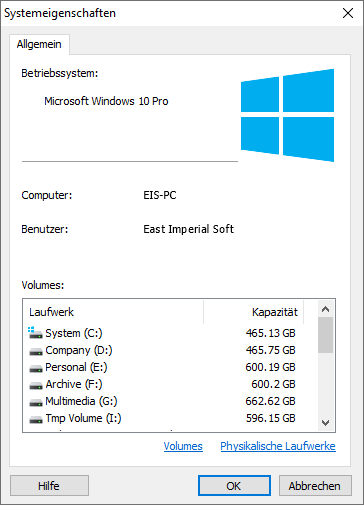Click the Multimedia (G:) drive icon

point(36,402)
